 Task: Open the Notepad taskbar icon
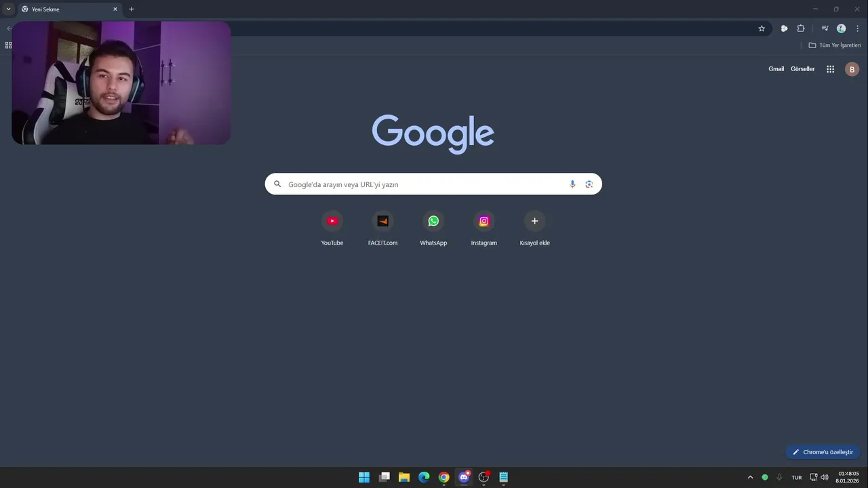tap(504, 477)
